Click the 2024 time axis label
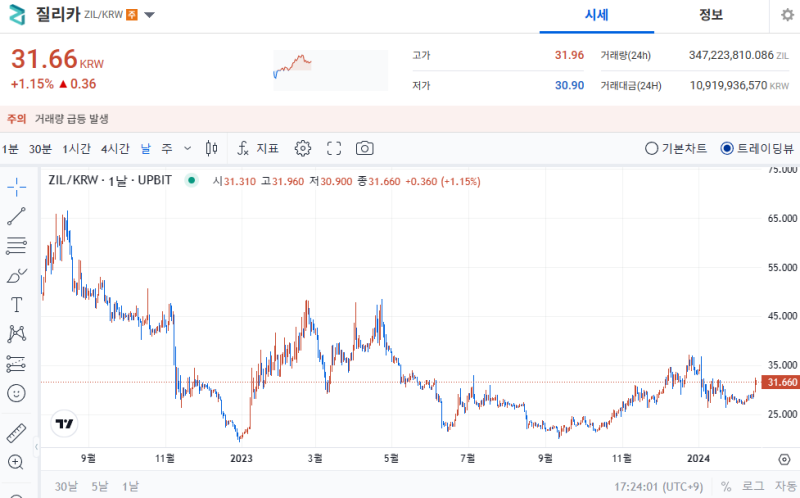This screenshot has width=800, height=498. (x=698, y=458)
